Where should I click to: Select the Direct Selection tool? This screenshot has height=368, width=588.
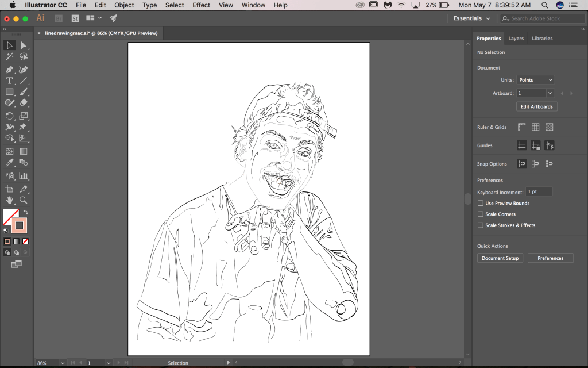(x=24, y=45)
